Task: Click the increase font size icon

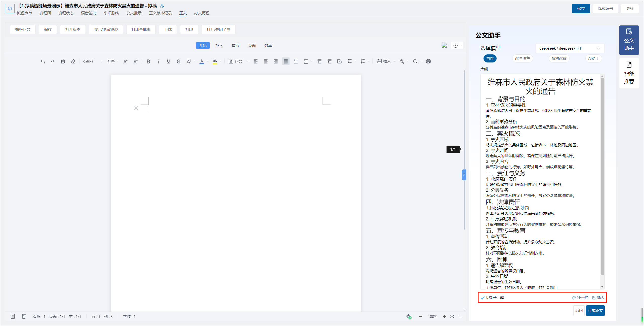Action: click(125, 61)
